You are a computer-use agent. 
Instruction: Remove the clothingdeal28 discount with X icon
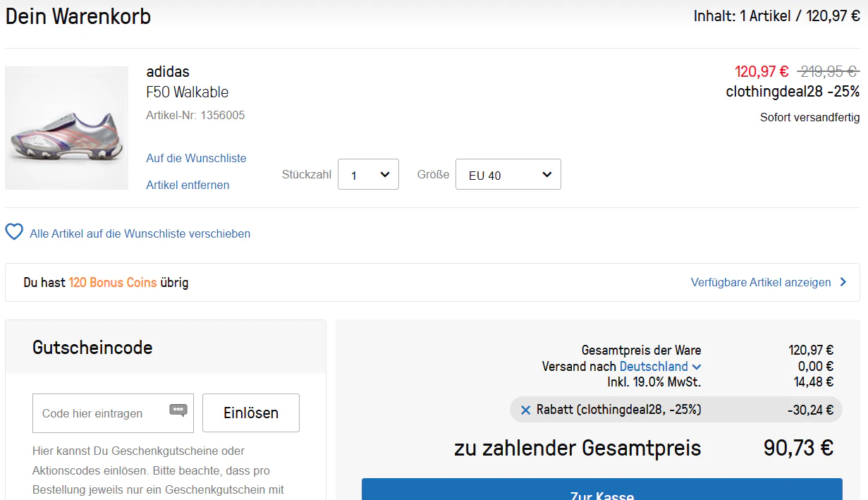click(x=525, y=410)
